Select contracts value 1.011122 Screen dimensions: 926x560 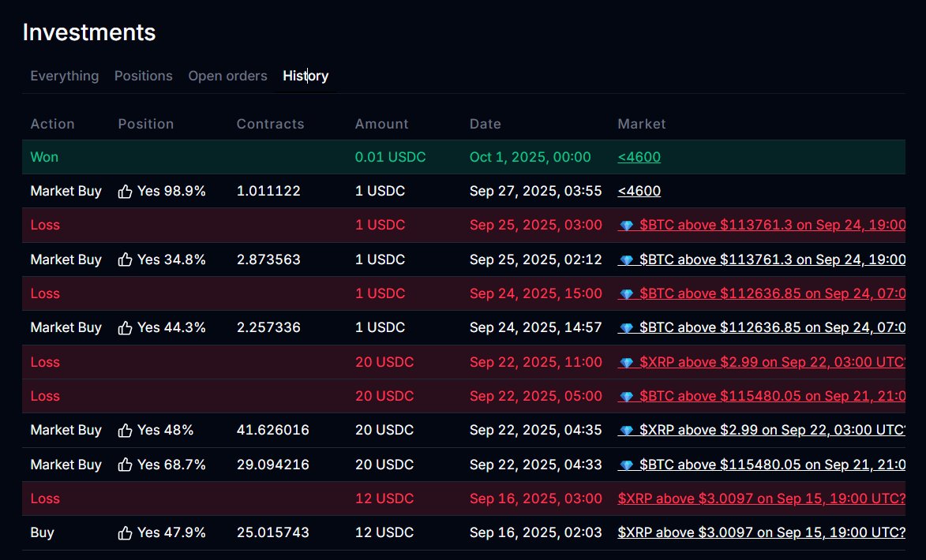[268, 191]
